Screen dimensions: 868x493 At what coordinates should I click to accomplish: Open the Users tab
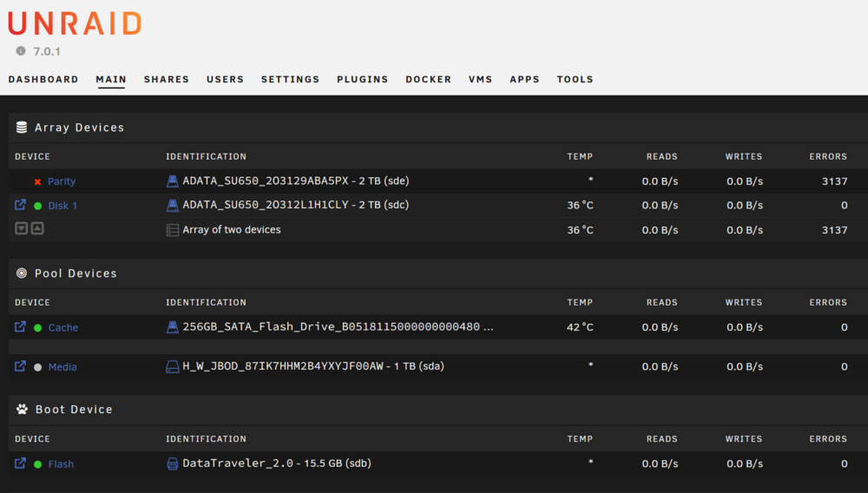pos(226,79)
